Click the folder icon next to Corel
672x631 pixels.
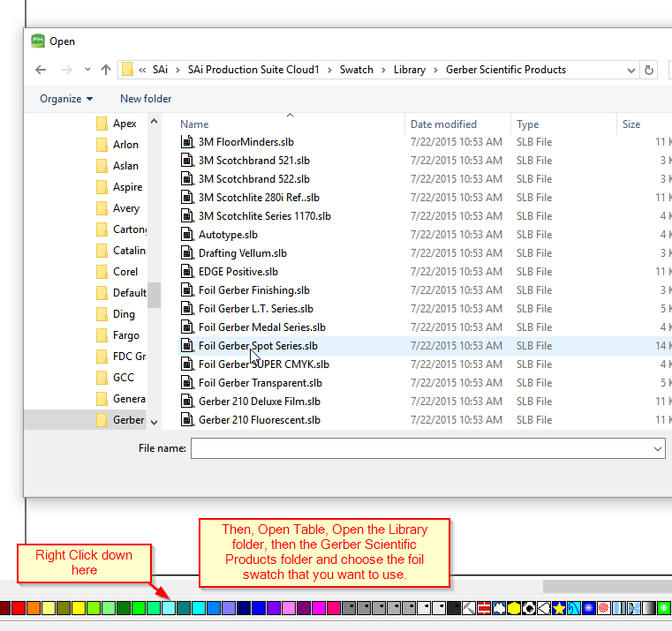(102, 272)
